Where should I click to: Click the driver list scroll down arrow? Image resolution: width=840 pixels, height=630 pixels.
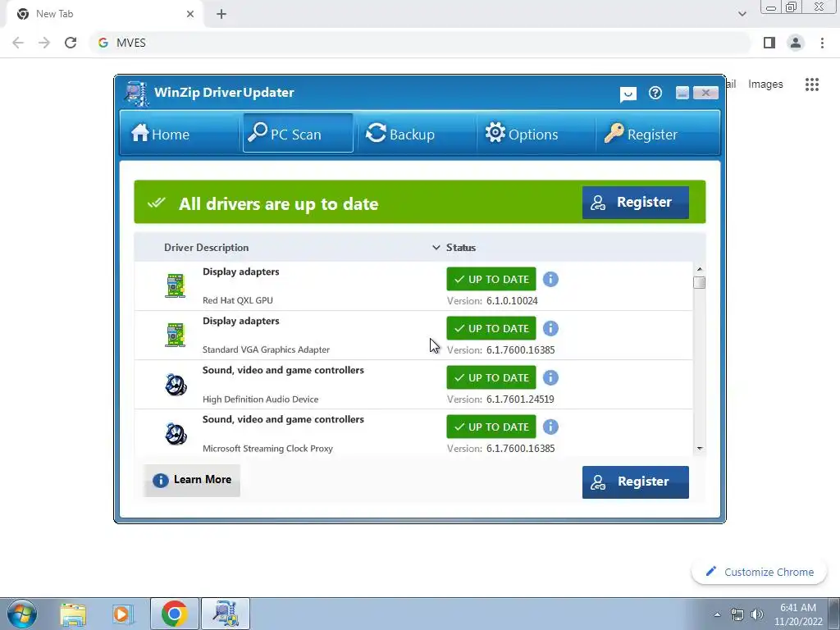[x=699, y=449]
